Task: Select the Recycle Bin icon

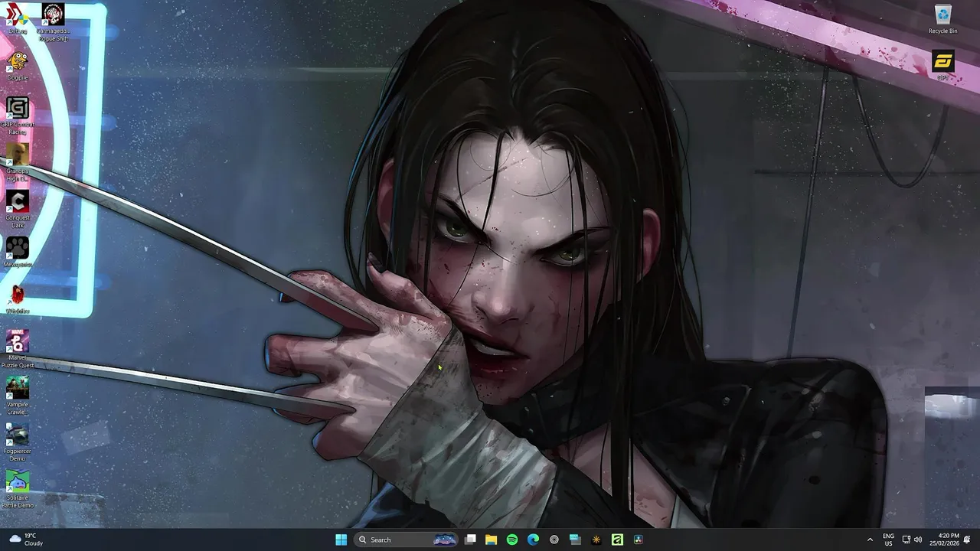Action: click(942, 20)
